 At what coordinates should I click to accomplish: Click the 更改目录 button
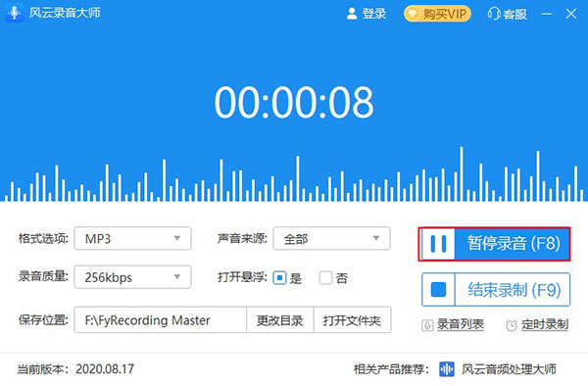pos(280,320)
